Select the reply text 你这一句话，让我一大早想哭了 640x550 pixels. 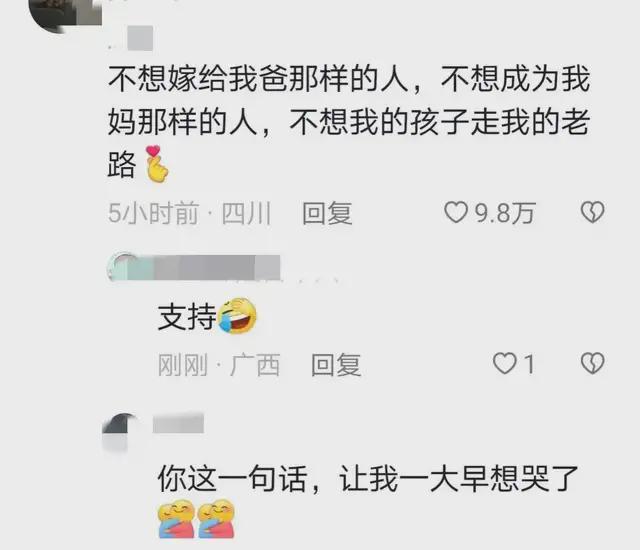[368, 479]
